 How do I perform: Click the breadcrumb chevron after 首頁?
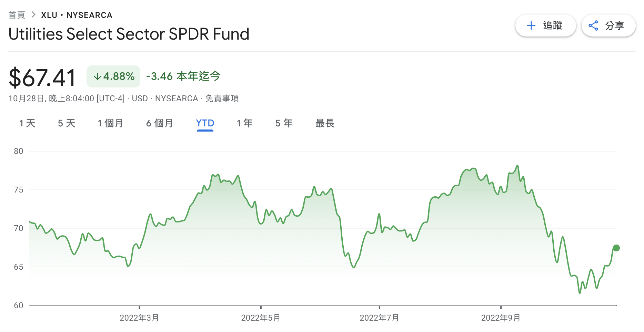33,15
